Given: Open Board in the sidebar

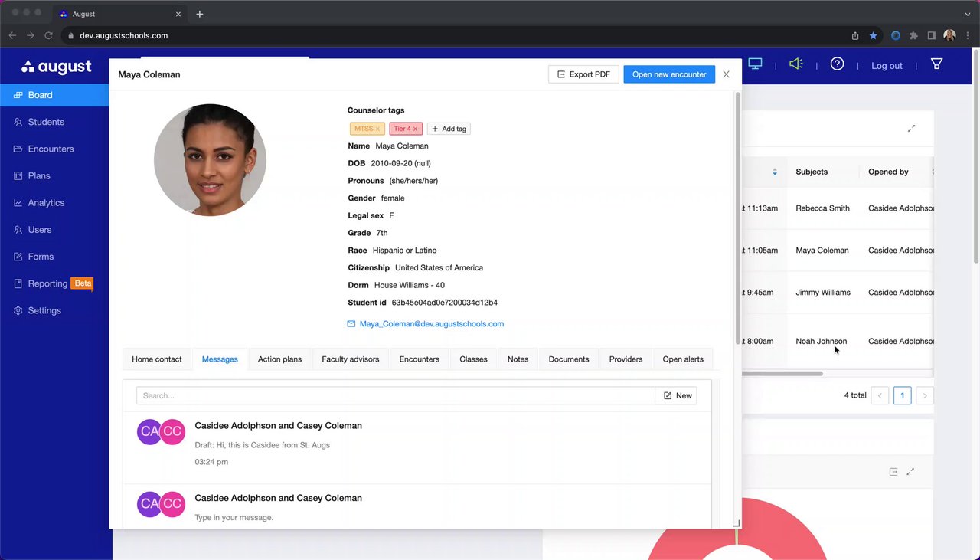Looking at the screenshot, I should click(x=55, y=95).
